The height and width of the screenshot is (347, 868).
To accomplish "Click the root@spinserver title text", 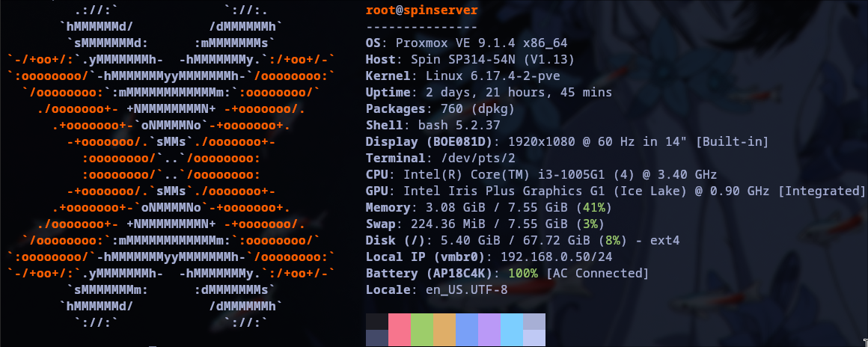I will coord(422,10).
